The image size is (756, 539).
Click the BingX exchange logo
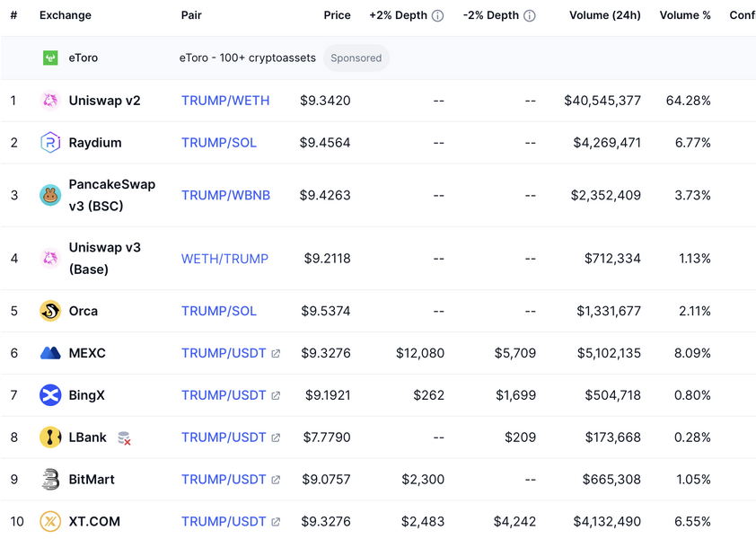click(50, 395)
